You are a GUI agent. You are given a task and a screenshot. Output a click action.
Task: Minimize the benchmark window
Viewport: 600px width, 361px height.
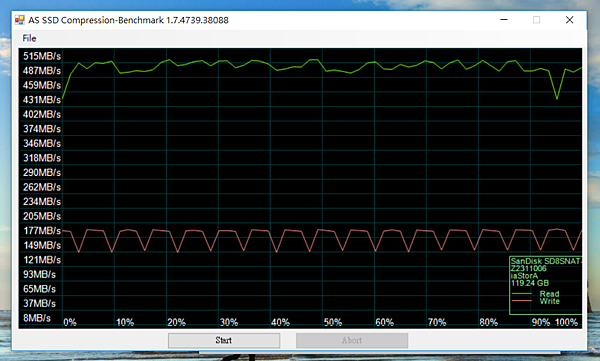[504, 20]
